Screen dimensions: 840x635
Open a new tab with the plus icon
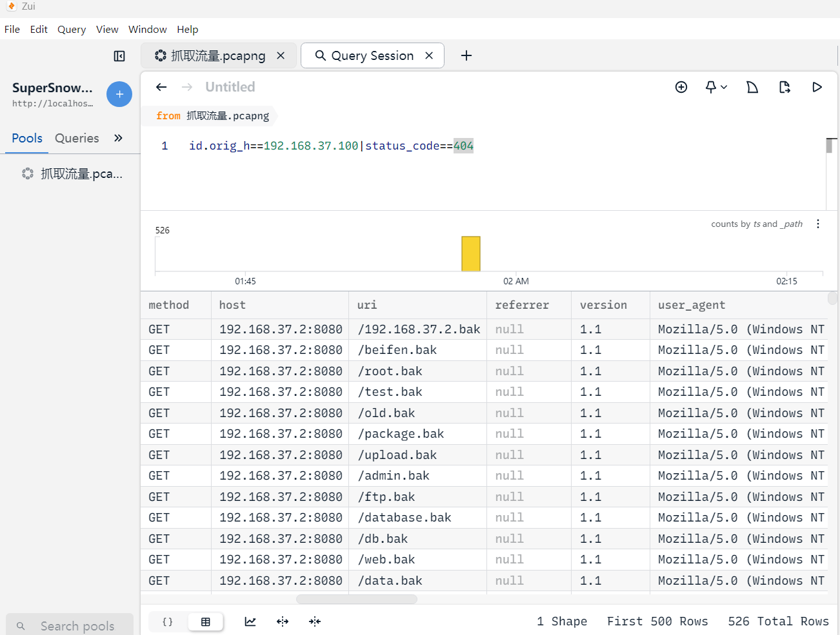pos(466,55)
